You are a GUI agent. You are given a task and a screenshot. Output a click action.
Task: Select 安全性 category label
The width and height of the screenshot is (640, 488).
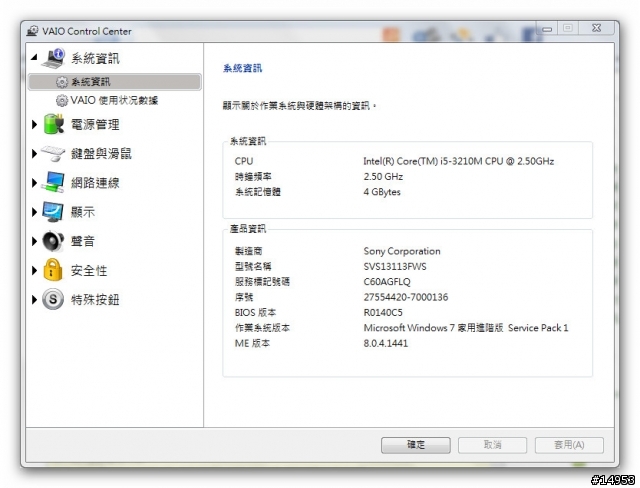click(x=89, y=271)
